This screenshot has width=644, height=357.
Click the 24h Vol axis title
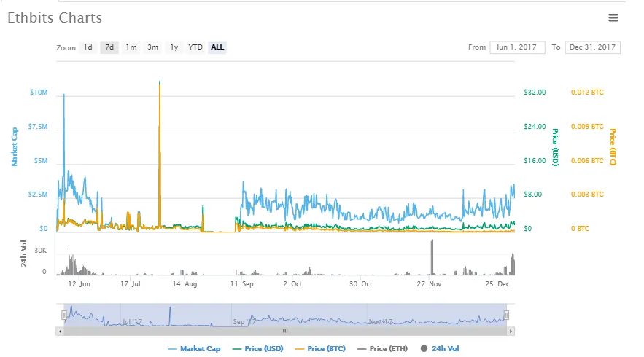point(24,254)
